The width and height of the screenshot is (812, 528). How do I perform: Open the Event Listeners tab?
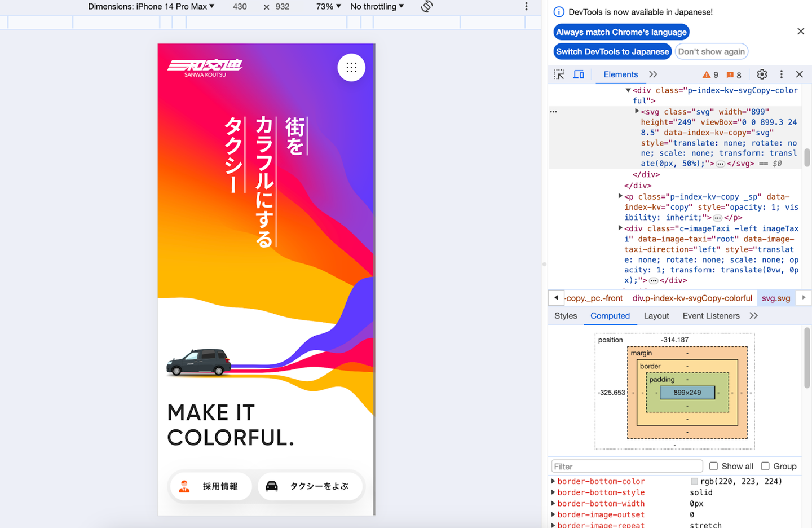(711, 316)
